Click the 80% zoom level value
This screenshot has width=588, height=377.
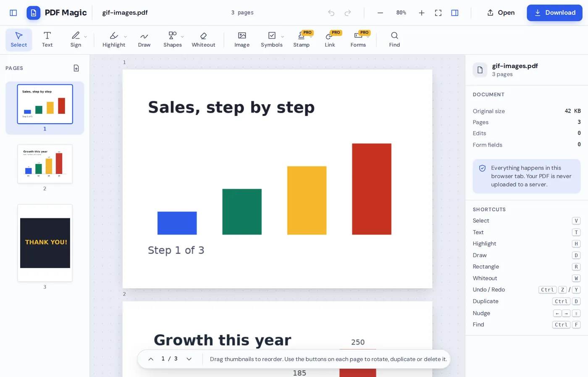coord(401,13)
